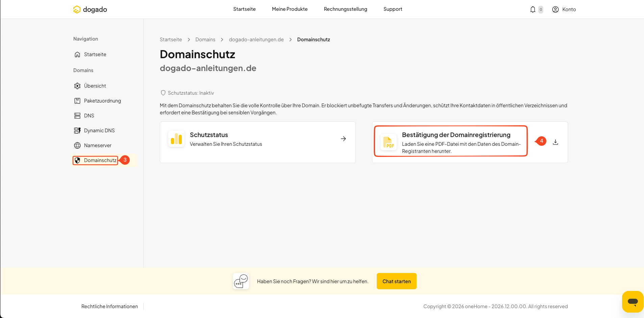
Task: Open the Schutzstatus card
Action: (x=258, y=142)
